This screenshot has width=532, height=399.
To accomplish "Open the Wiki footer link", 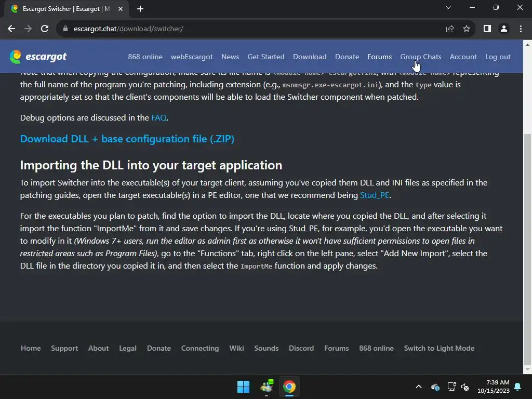I will point(236,348).
